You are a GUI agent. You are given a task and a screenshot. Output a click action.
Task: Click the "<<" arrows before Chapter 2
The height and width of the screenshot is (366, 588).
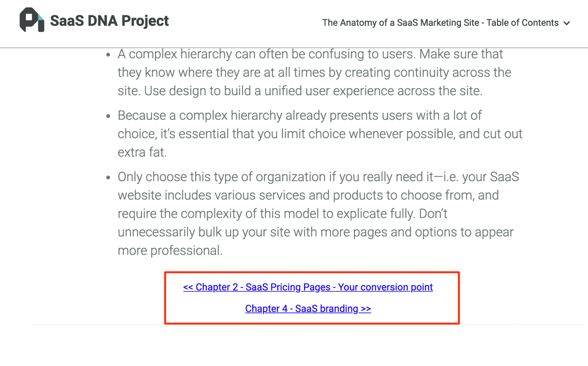(188, 287)
